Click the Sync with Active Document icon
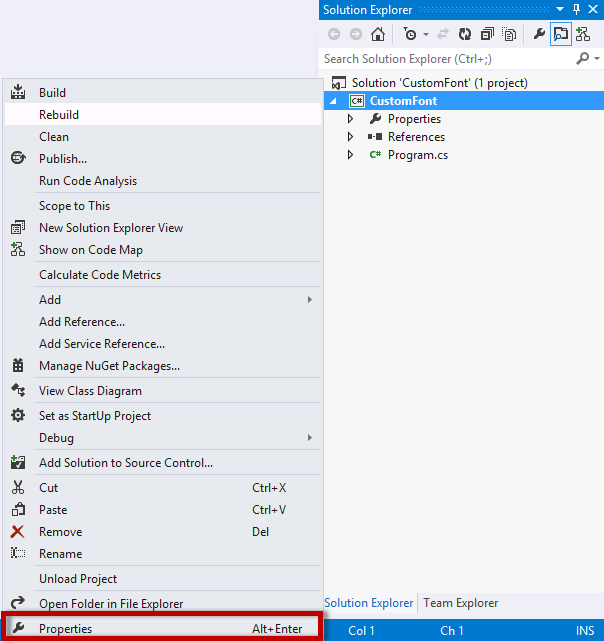 pyautogui.click(x=442, y=34)
